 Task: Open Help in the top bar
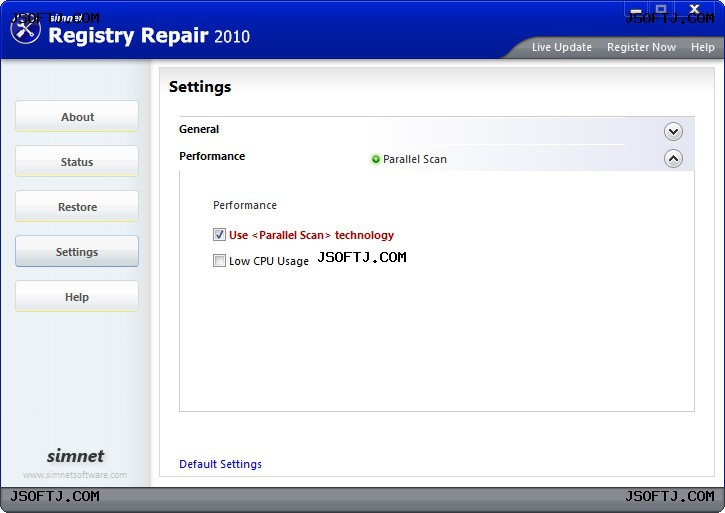point(702,47)
